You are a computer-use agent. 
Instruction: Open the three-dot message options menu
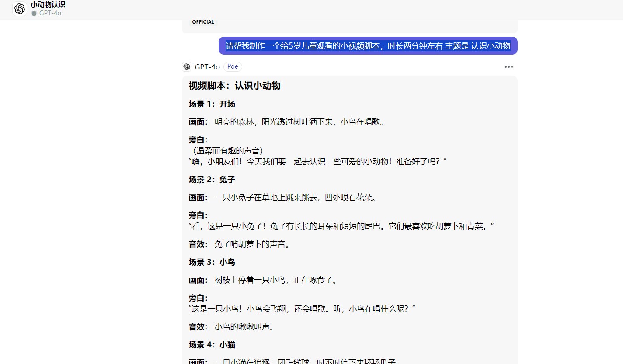509,67
